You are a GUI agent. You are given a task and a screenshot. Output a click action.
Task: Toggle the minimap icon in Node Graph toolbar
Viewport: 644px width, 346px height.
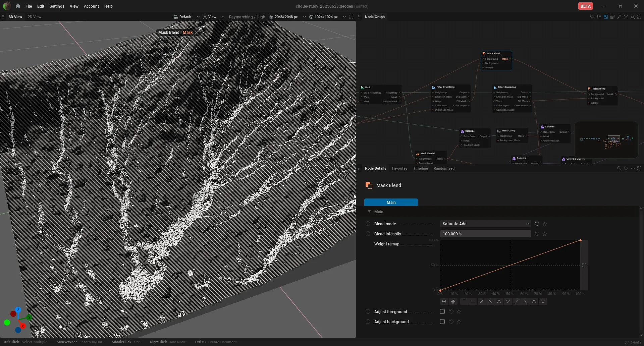(x=606, y=17)
